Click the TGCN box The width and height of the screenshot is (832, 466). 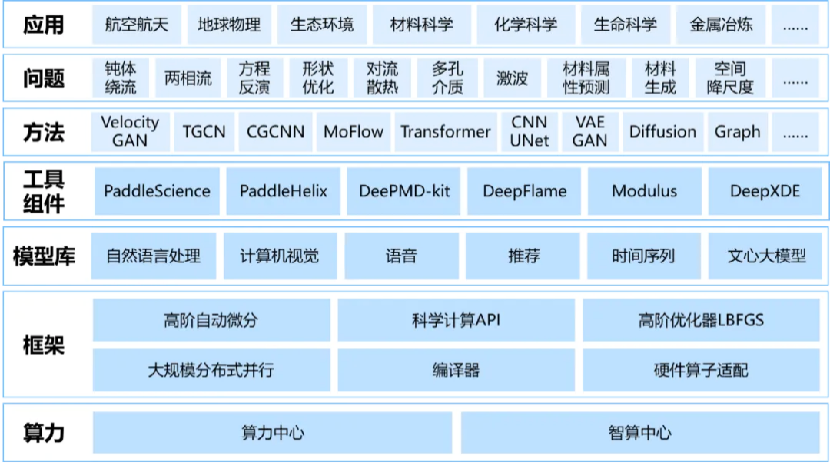point(204,132)
